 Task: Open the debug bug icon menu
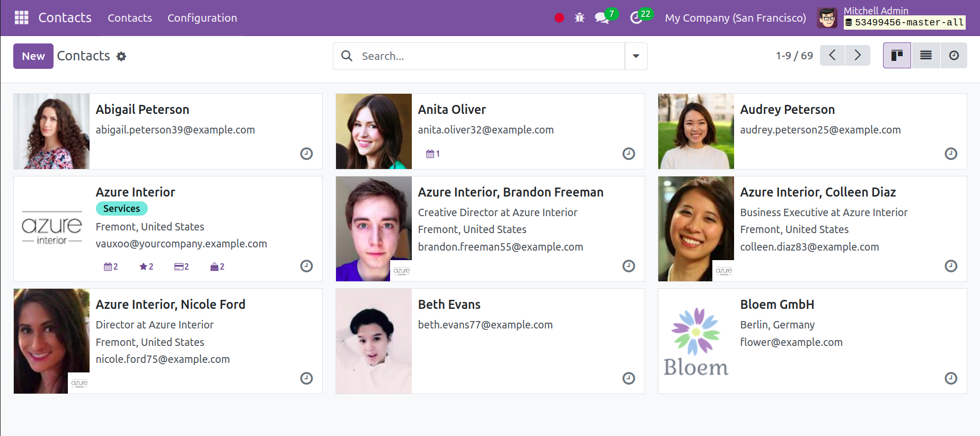(x=579, y=18)
